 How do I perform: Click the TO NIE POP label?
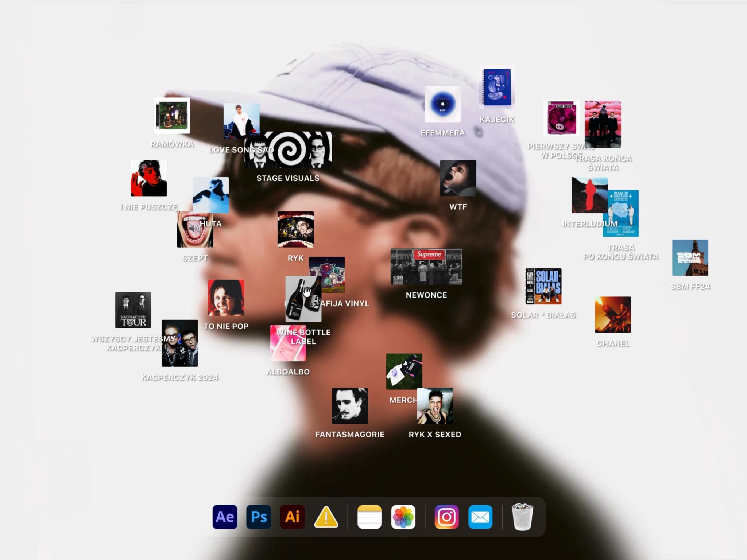[x=226, y=326]
